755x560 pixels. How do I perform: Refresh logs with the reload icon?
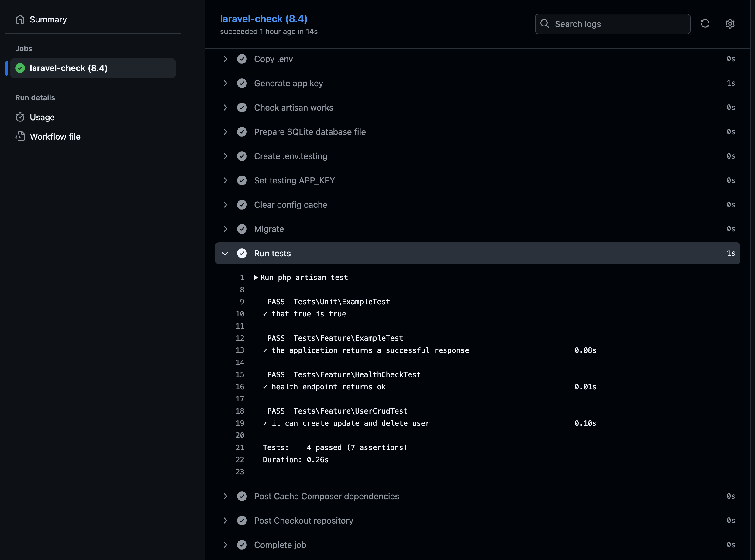tap(705, 24)
